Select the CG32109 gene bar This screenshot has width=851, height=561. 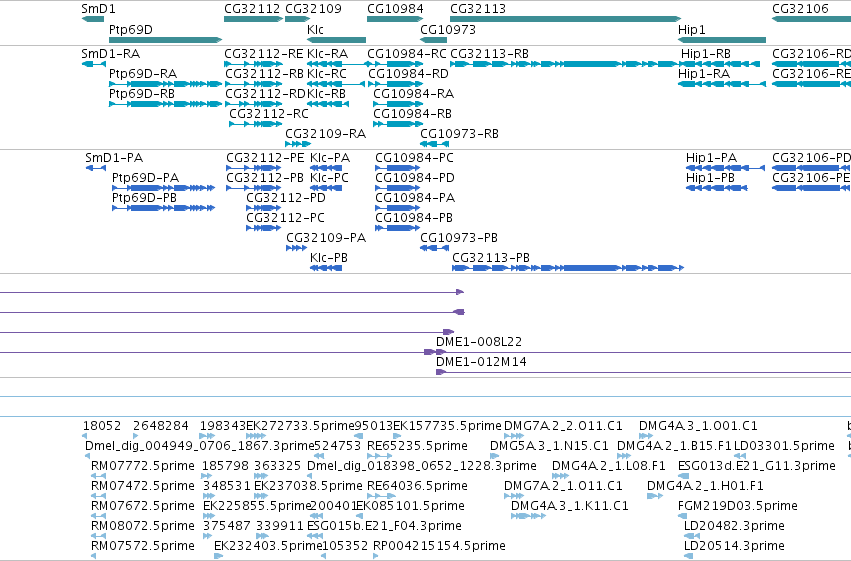tap(297, 19)
